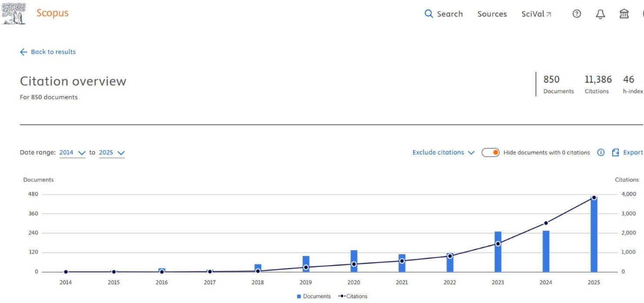Click the 2025 citations data point
The image size is (644, 303).
click(x=594, y=198)
